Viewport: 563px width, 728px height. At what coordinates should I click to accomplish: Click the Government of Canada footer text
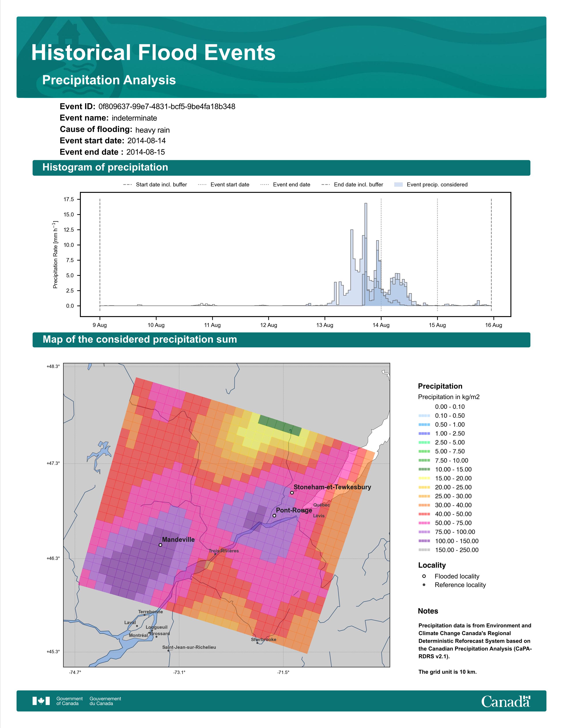[69, 701]
